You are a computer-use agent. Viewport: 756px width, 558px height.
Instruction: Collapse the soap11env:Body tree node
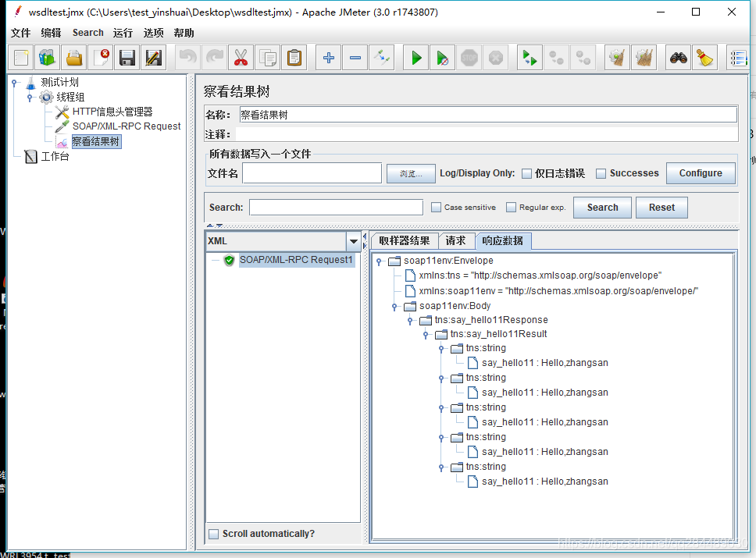tap(394, 306)
